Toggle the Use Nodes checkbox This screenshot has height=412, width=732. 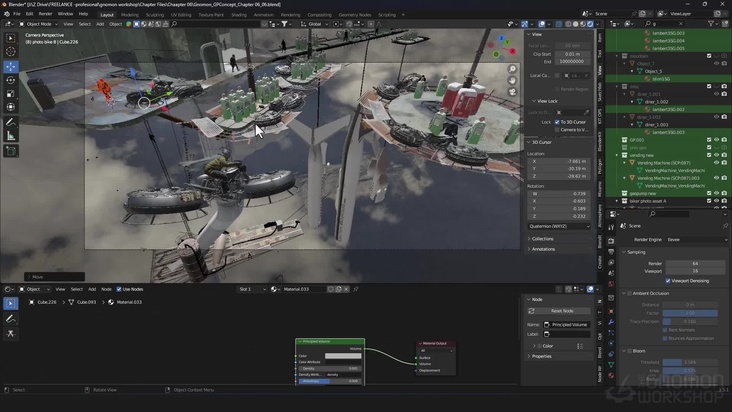tap(118, 289)
